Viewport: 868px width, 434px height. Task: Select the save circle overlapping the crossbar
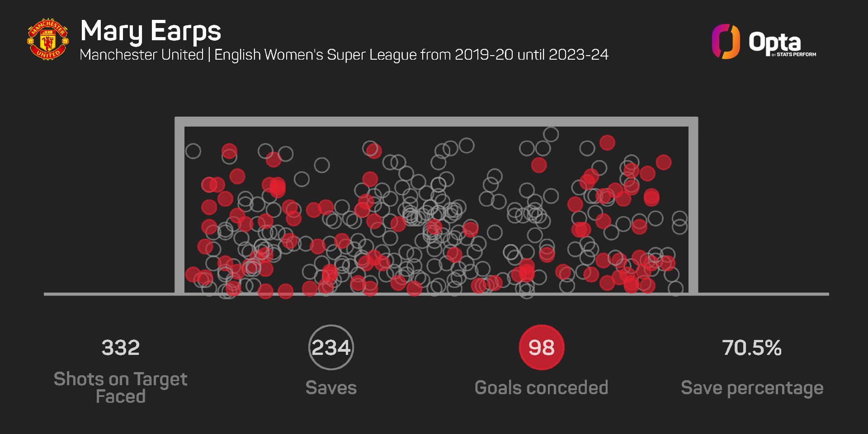[551, 134]
